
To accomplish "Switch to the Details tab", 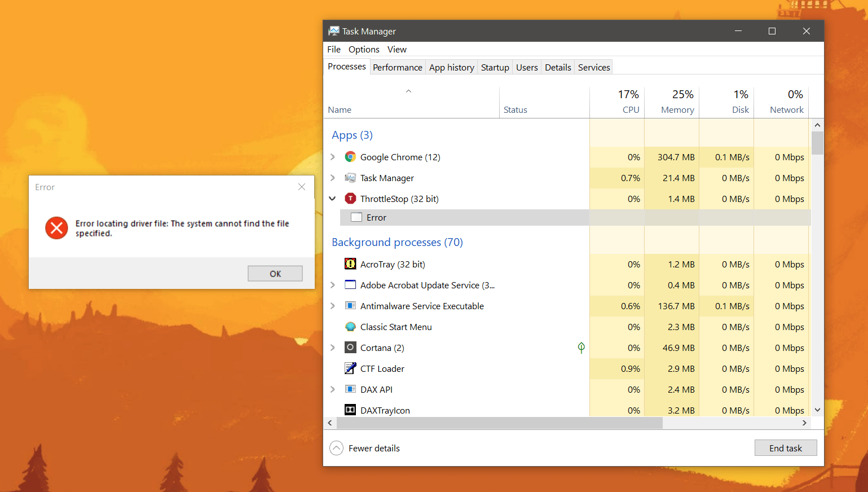I will (x=558, y=67).
